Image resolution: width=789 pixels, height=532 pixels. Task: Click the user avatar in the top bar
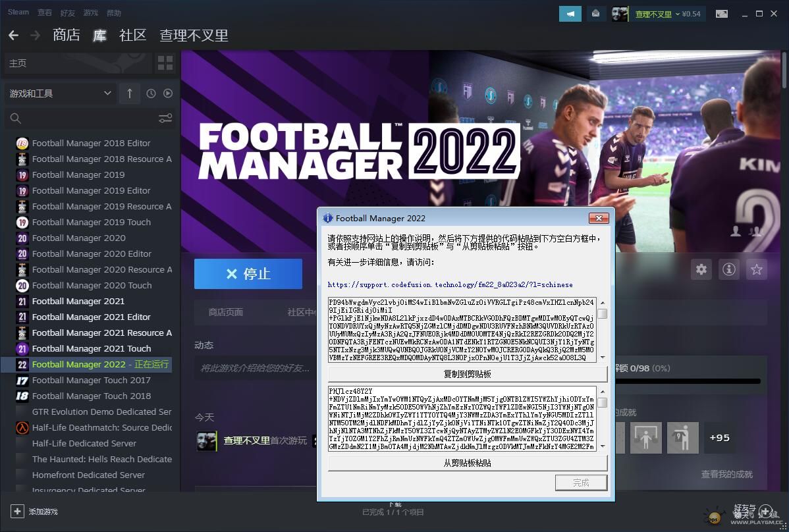point(620,14)
